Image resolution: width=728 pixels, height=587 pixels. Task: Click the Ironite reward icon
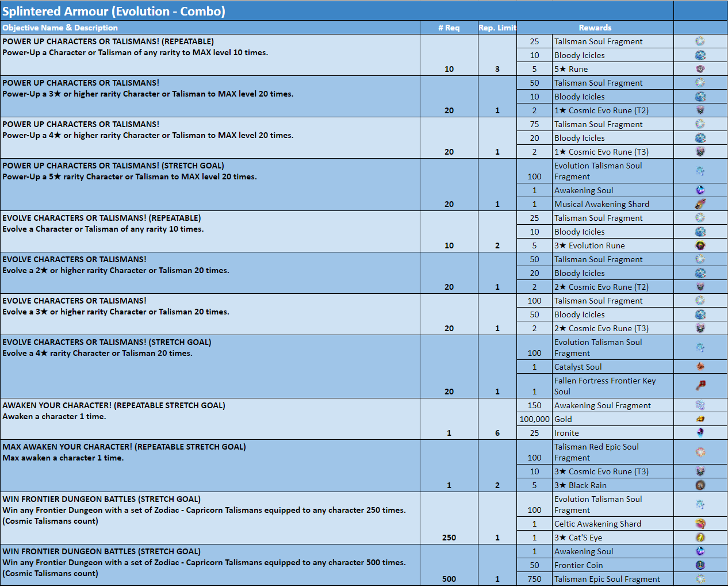pyautogui.click(x=700, y=433)
